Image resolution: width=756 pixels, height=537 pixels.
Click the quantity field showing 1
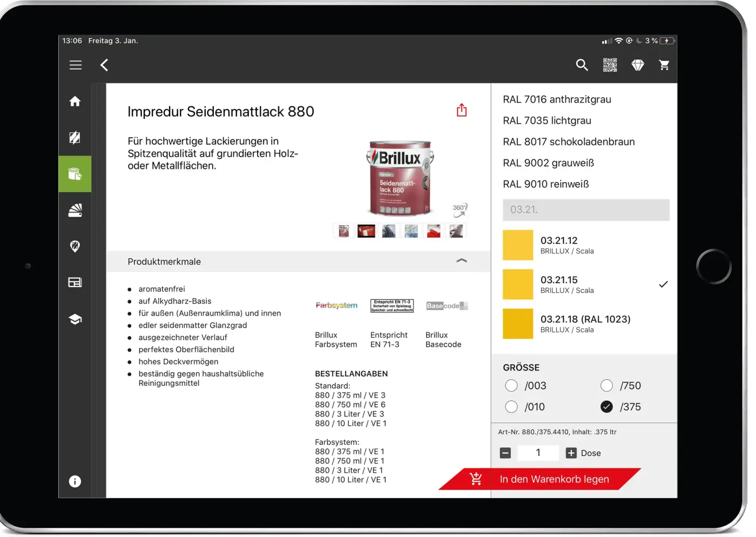pyautogui.click(x=538, y=453)
